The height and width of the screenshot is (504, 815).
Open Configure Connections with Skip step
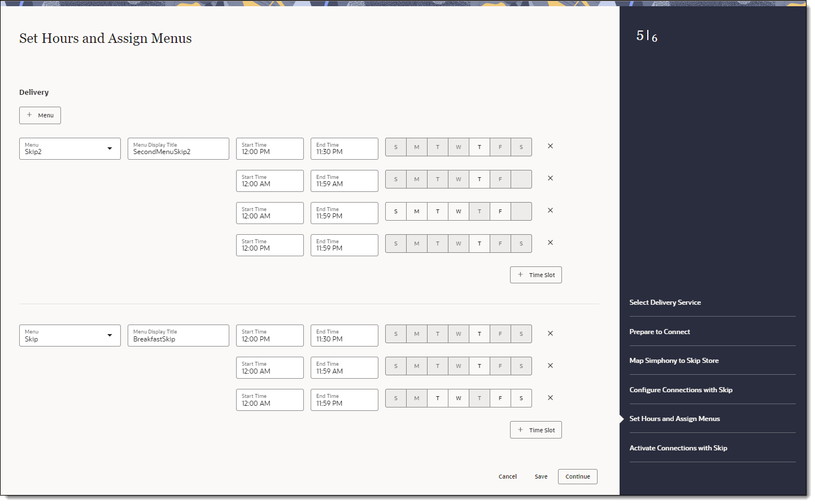tap(681, 390)
